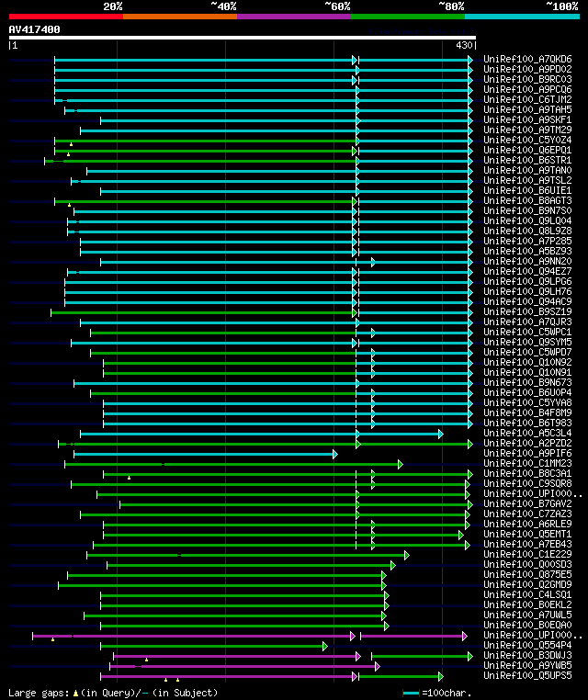Select hit label UniRef100_Q9LPG6
The height and width of the screenshot is (700, 588).
527,281
